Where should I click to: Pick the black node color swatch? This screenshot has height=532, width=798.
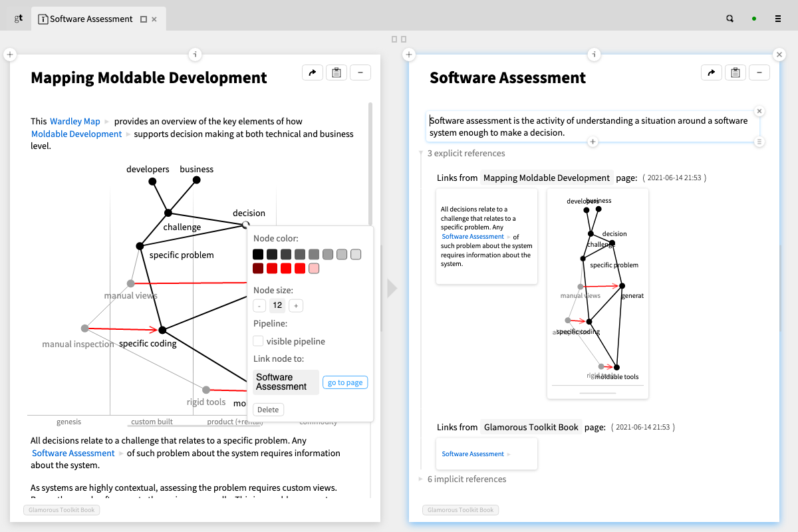click(x=258, y=255)
